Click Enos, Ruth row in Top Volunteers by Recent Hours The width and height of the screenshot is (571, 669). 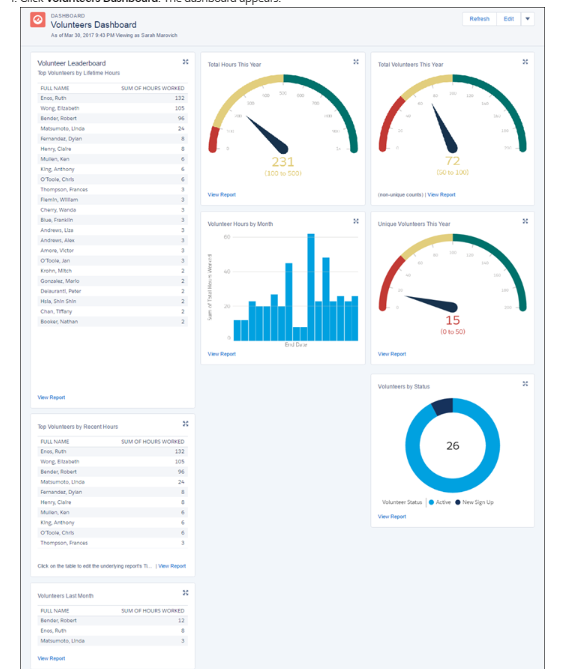113,451
